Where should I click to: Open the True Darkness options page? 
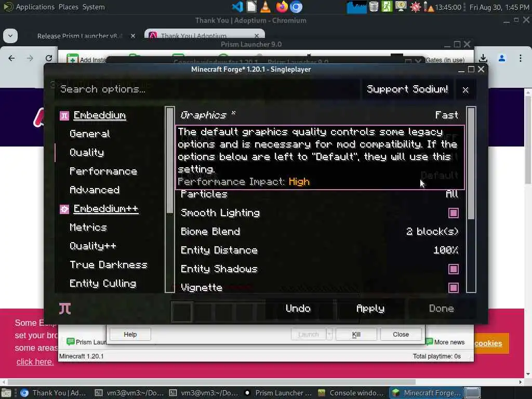point(108,264)
